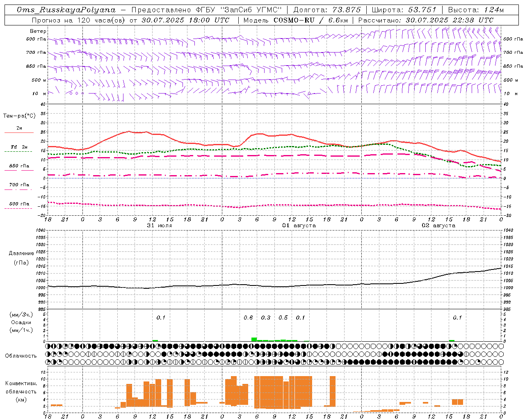The image size is (525, 420).
Task: Select the "Долгота: 73.875" header text
Action: [327, 10]
